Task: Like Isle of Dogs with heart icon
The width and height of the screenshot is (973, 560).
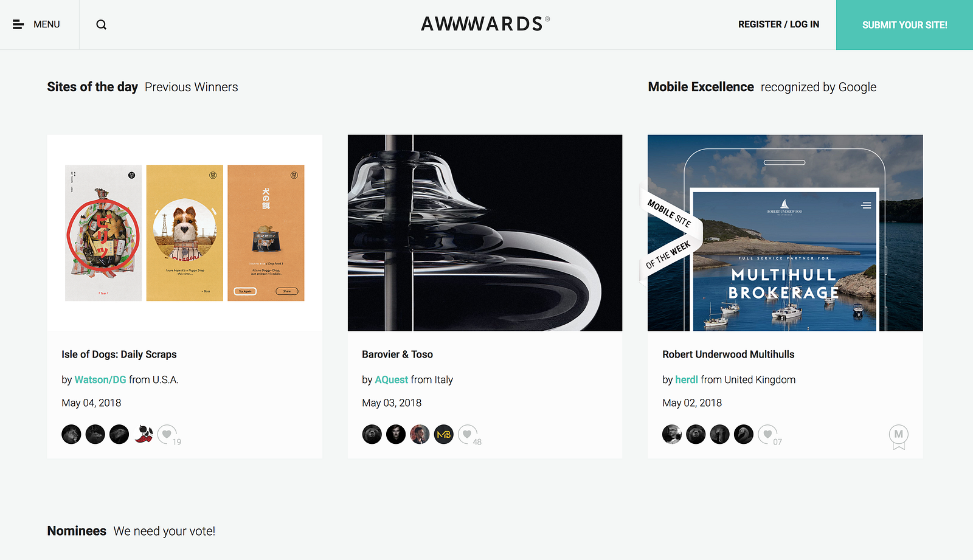Action: coord(167,434)
